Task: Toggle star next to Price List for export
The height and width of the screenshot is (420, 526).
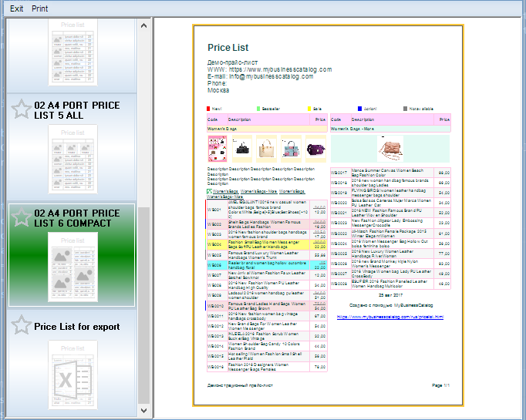Action: [21, 326]
